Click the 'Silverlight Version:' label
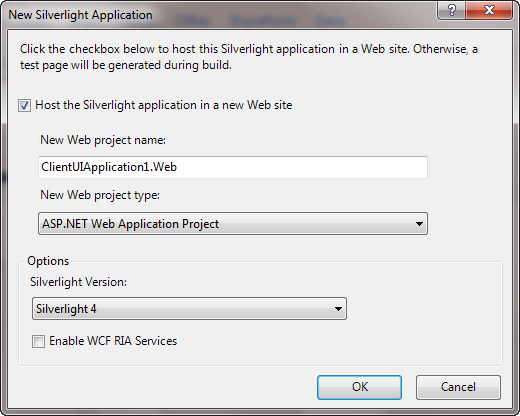The height and width of the screenshot is (416, 520). coord(79,282)
